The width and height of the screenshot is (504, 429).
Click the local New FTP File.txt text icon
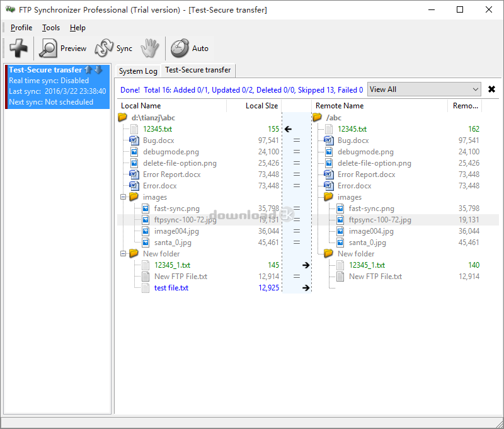point(146,277)
